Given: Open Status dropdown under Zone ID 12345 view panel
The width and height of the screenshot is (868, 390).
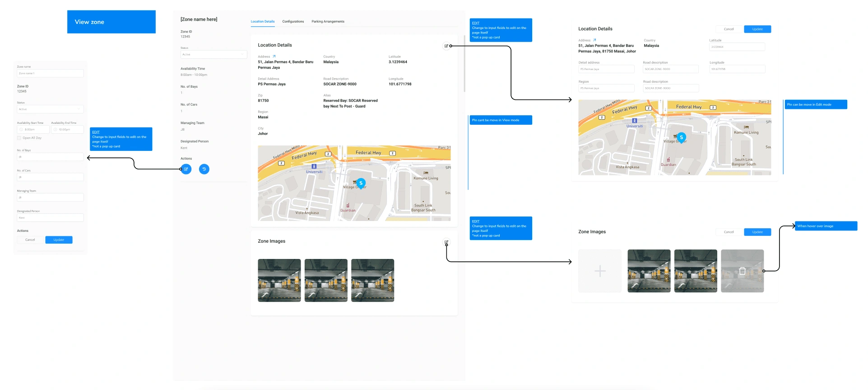Looking at the screenshot, I should click(214, 55).
